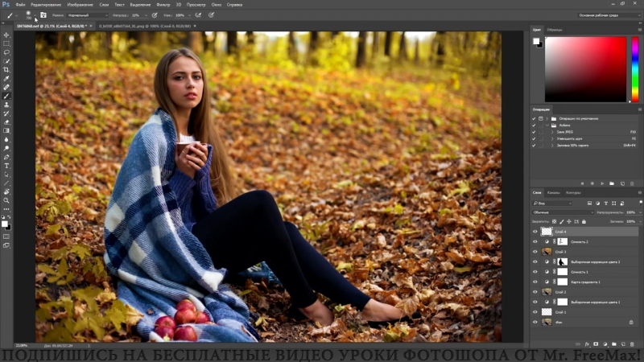Select the Zoom tool

pyautogui.click(x=6, y=200)
